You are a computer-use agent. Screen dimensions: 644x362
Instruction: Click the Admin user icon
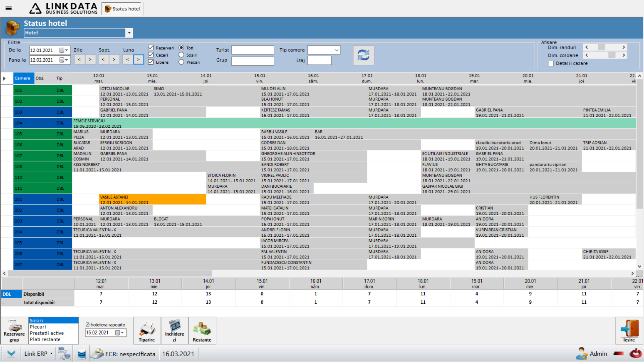(582, 354)
